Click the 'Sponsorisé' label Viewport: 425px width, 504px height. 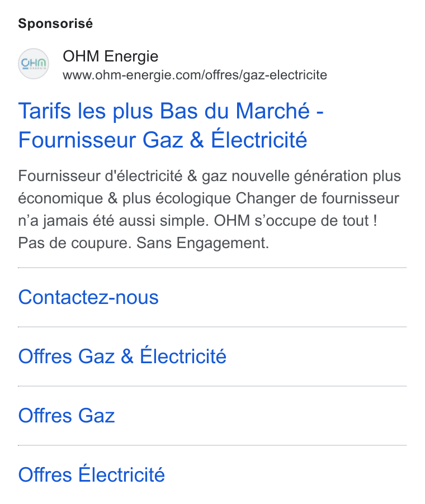click(55, 23)
